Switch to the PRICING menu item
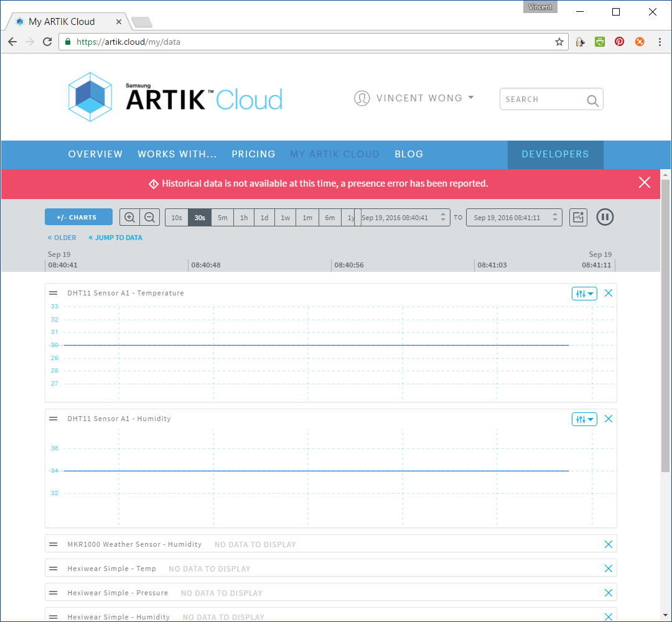Viewport: 672px width, 622px height. pos(253,154)
